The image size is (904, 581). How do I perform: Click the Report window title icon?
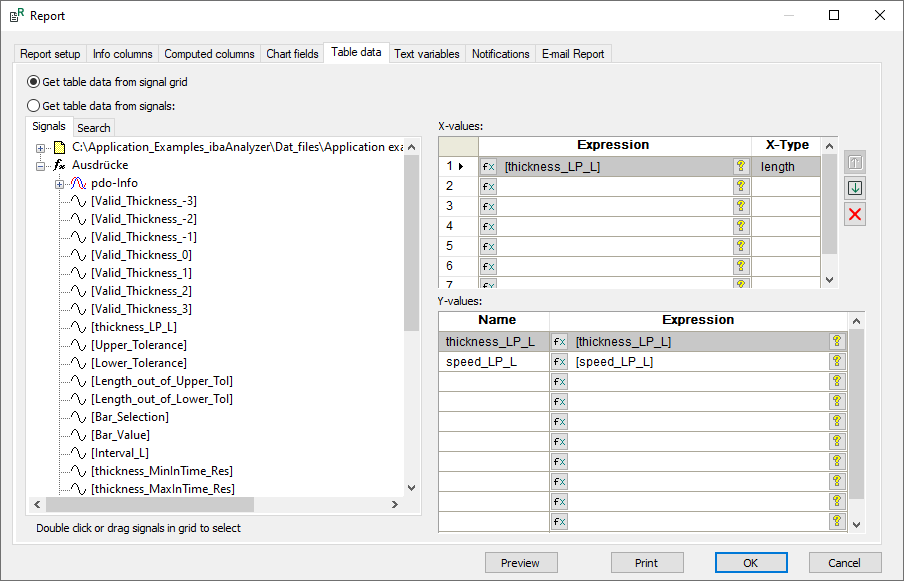coord(17,15)
